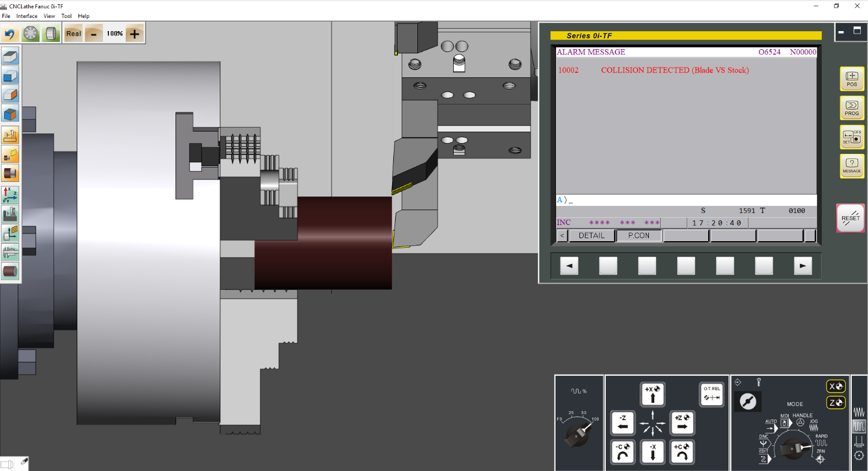868x471 pixels.
Task: Click the feedrate override knob
Action: pyautogui.click(x=579, y=435)
